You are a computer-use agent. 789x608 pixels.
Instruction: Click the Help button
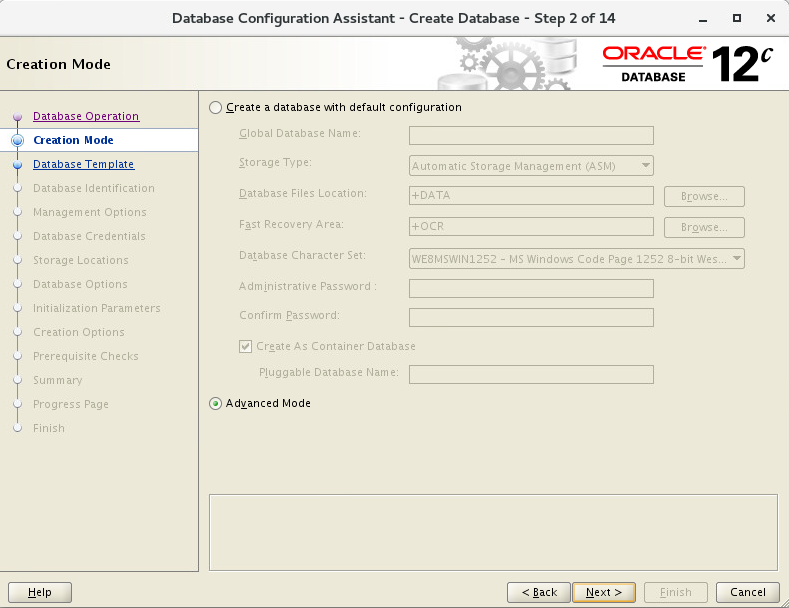[x=40, y=592]
